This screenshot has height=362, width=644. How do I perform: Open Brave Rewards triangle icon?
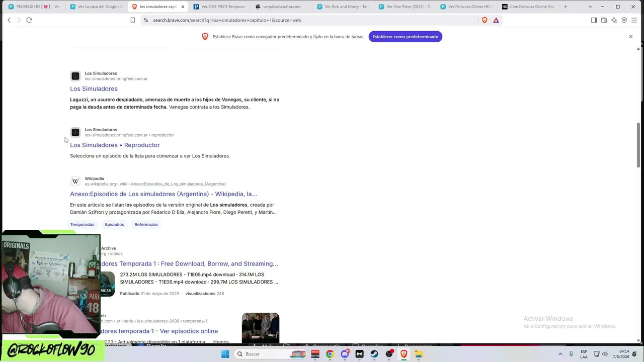tap(496, 20)
